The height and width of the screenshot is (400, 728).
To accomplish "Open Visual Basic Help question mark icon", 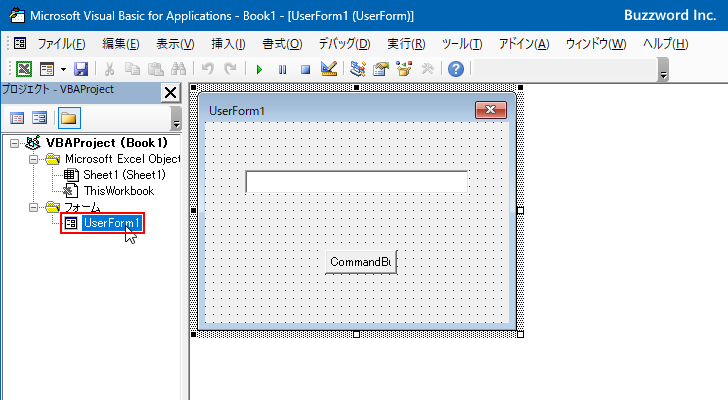I will 455,69.
